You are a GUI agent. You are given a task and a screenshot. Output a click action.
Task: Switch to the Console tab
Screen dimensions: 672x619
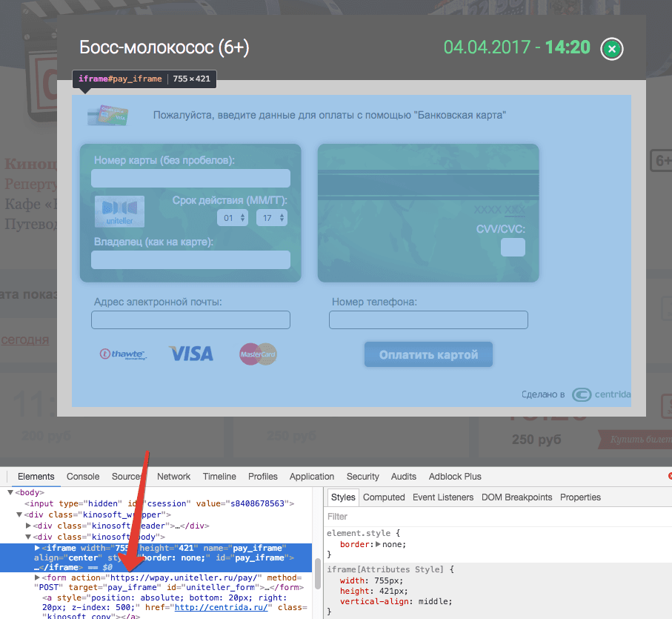coord(83,477)
